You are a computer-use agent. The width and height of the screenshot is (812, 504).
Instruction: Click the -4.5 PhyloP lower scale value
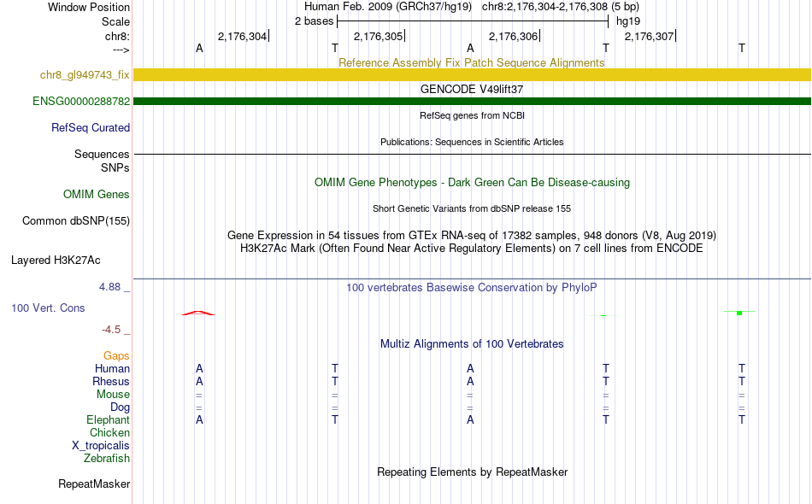111,330
